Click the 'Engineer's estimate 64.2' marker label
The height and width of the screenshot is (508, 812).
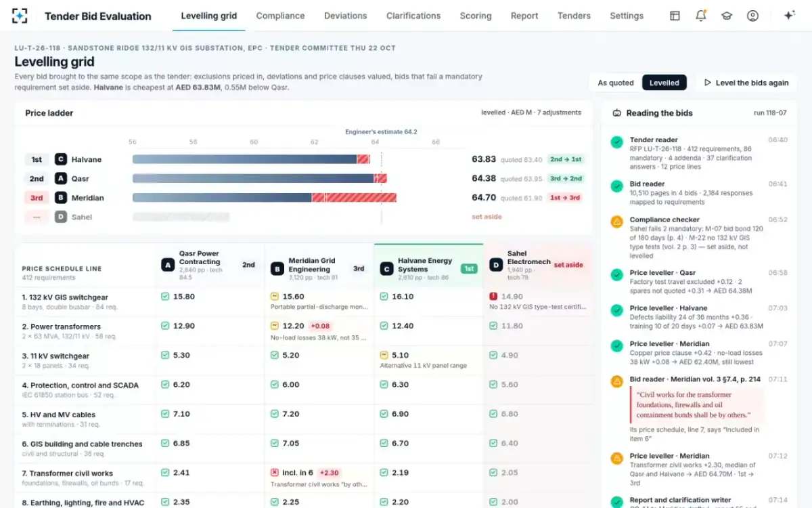tap(381, 132)
